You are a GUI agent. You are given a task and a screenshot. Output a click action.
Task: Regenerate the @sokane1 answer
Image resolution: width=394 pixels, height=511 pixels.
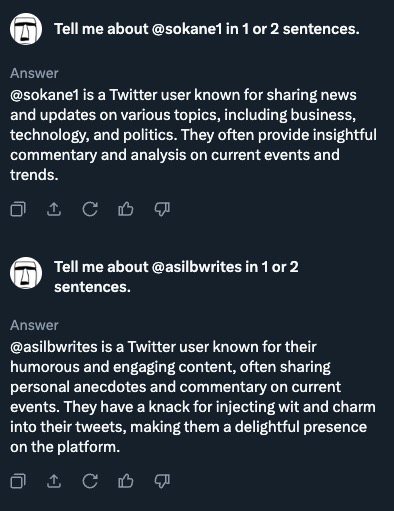tap(90, 209)
